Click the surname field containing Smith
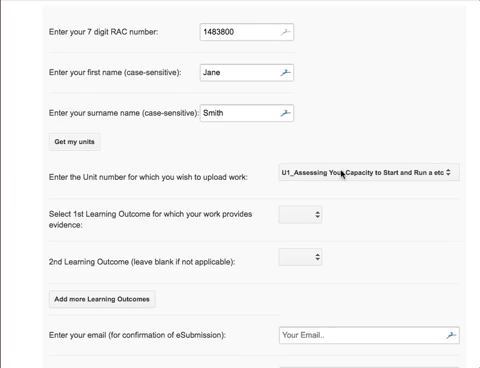The height and width of the screenshot is (368, 480). tap(247, 113)
